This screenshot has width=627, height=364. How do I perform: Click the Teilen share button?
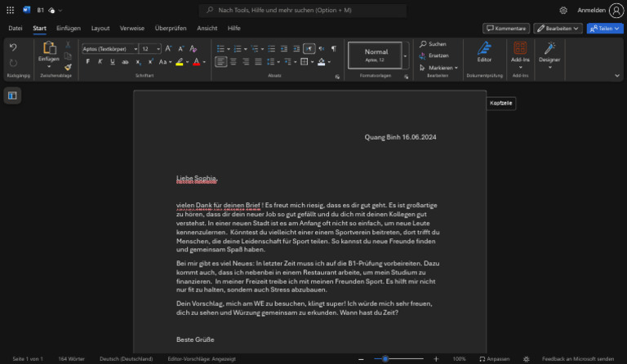click(605, 29)
